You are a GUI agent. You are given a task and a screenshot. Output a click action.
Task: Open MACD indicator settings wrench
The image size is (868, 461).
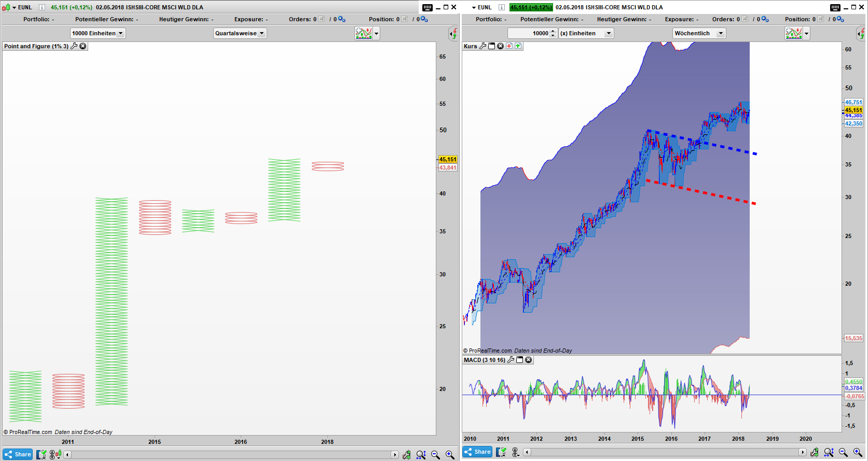click(511, 360)
